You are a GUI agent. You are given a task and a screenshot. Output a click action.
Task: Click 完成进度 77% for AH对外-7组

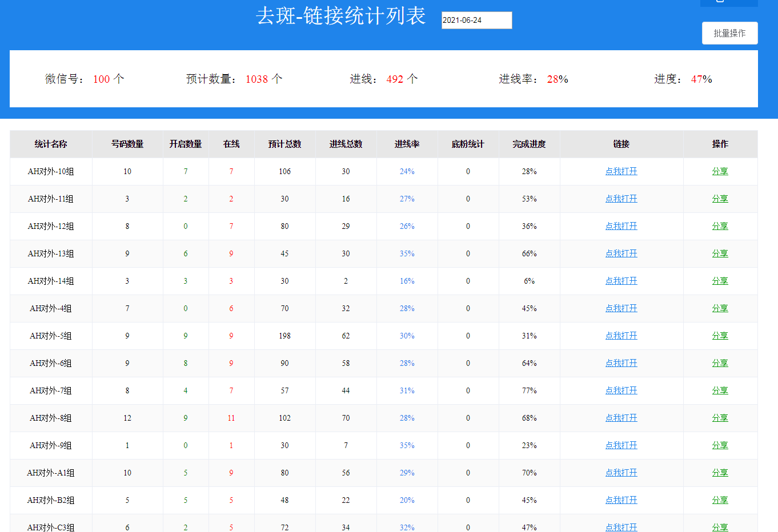click(x=529, y=390)
